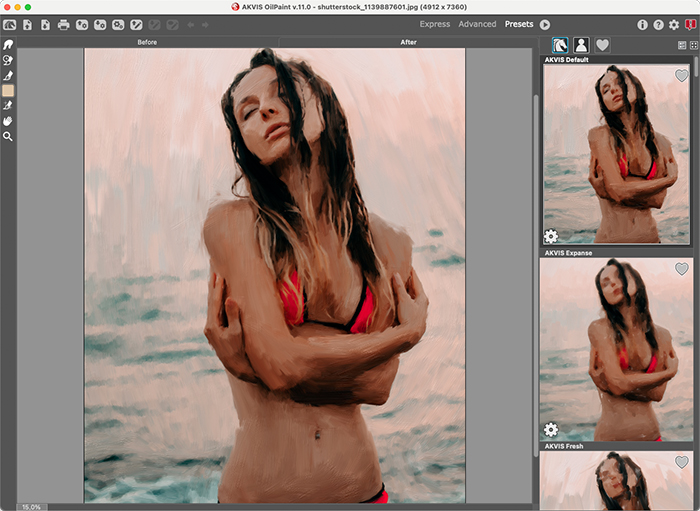Open the AKVIS home page horse icon

coord(9,25)
